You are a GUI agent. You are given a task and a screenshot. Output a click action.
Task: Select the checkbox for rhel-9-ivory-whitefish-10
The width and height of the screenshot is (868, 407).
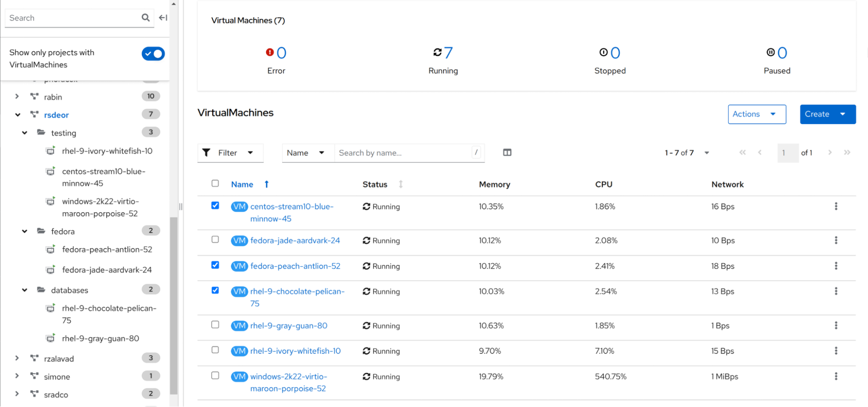(x=215, y=350)
